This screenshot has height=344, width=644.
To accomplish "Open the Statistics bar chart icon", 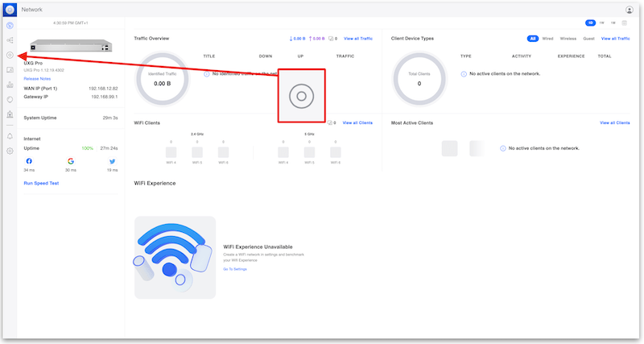I will 10,85.
